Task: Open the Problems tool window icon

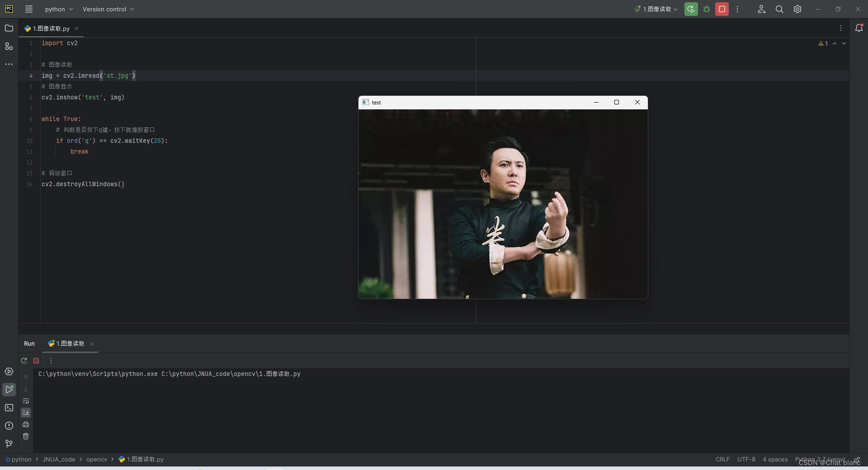Action: click(9, 426)
